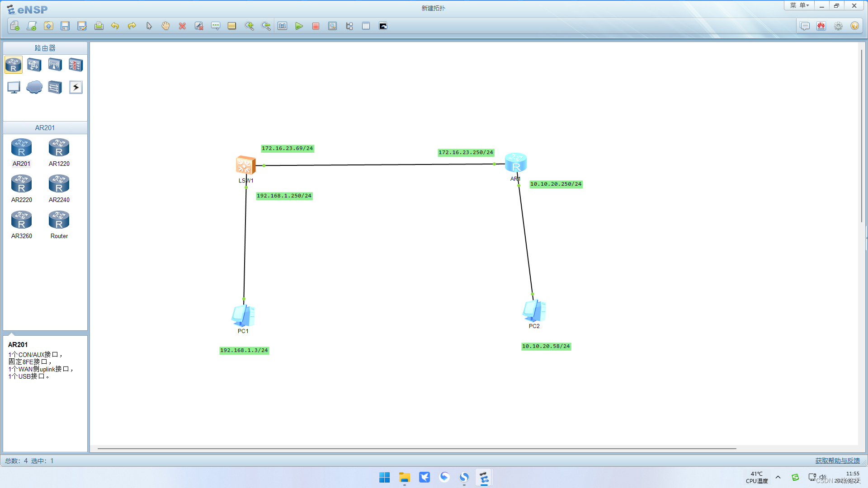Screen dimensions: 868x488
Task: Show hidden tray icons chevron
Action: click(778, 477)
